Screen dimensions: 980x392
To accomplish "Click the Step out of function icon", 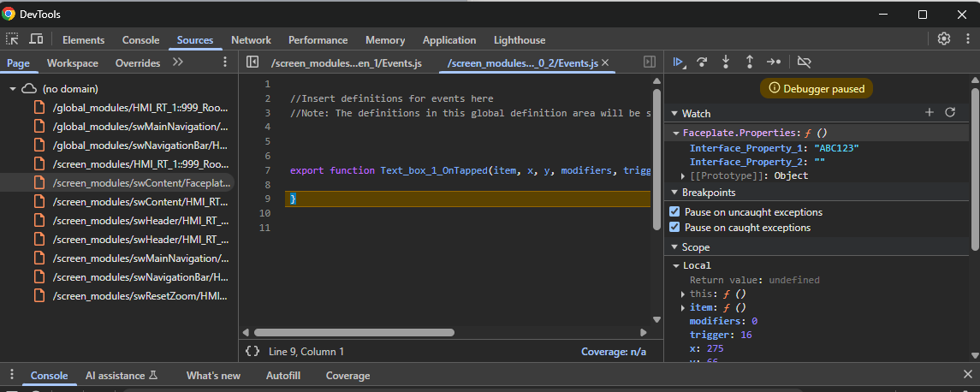I will [750, 62].
